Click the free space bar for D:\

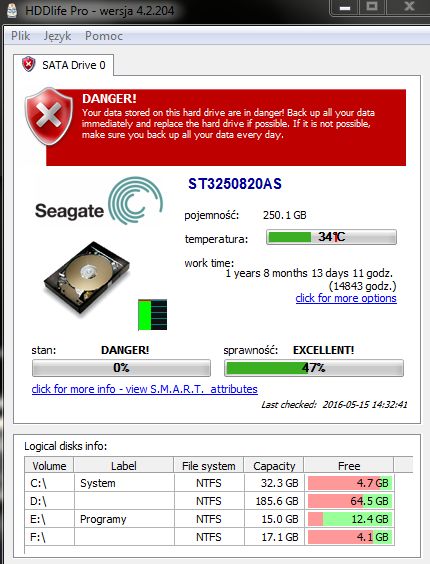[350, 501]
